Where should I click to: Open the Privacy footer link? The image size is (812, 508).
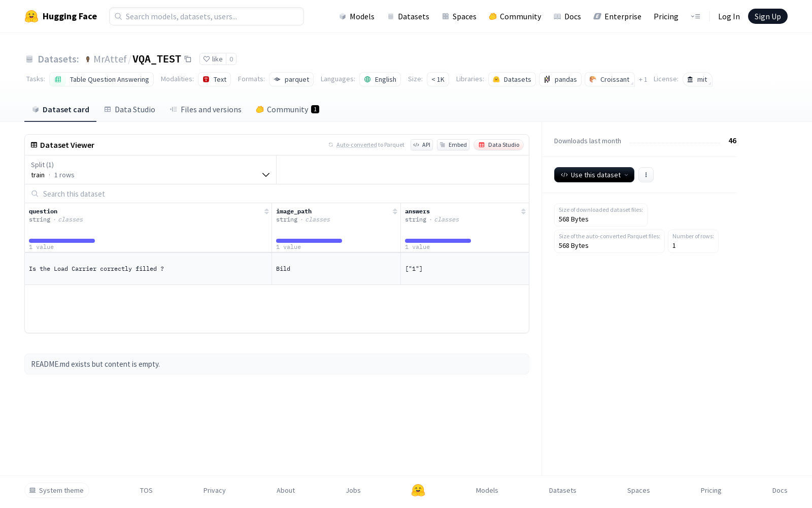tap(214, 490)
